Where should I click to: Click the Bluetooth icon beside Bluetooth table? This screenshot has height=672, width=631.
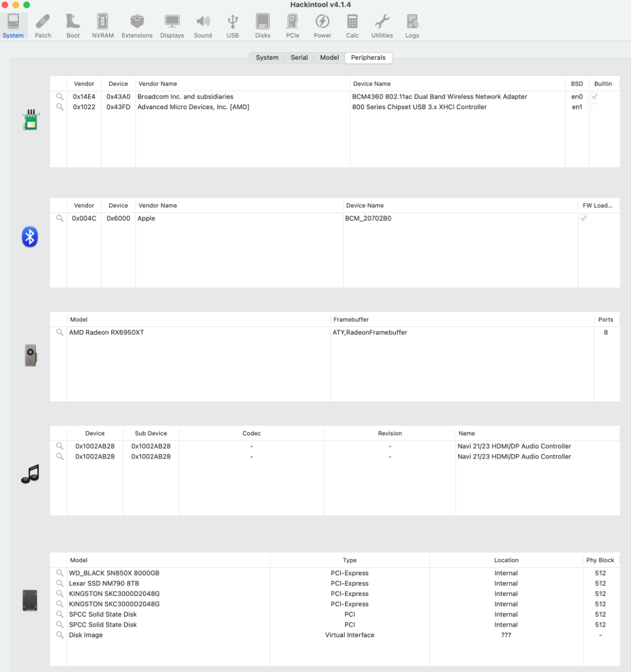coord(30,237)
